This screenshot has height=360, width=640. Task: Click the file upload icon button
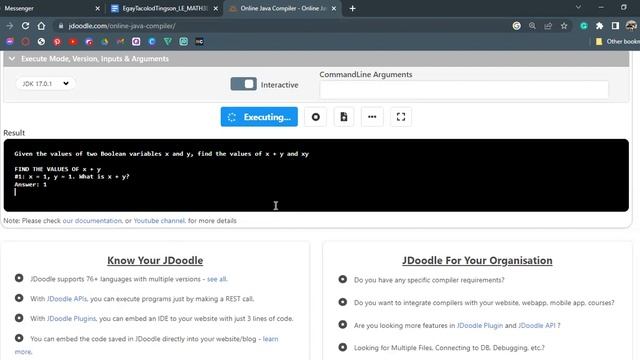pyautogui.click(x=344, y=117)
